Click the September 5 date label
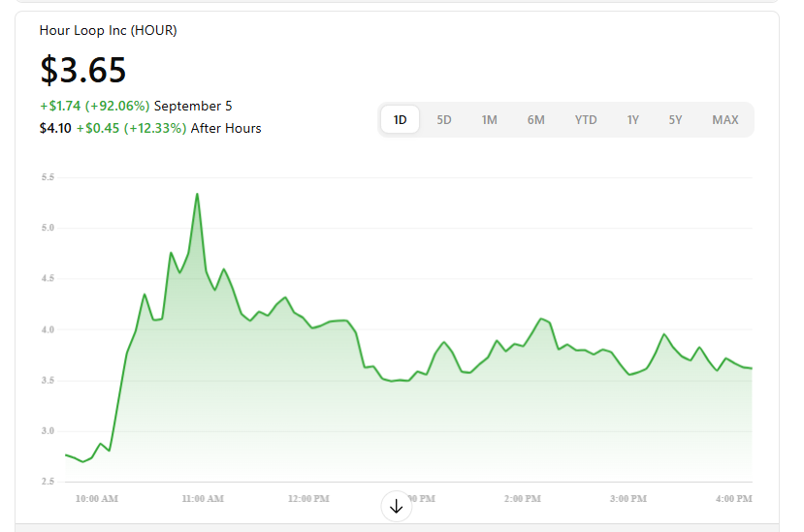The image size is (804, 532). [193, 106]
